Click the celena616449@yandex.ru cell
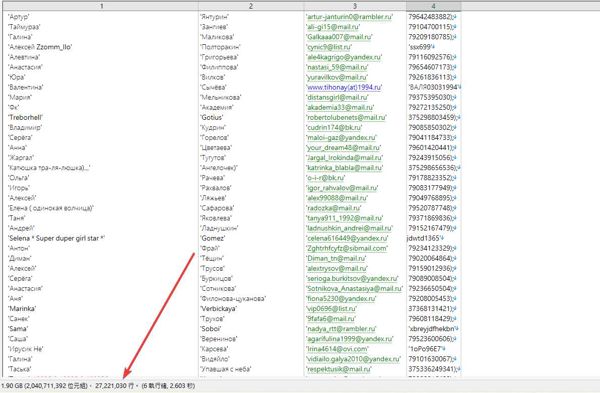 [347, 238]
